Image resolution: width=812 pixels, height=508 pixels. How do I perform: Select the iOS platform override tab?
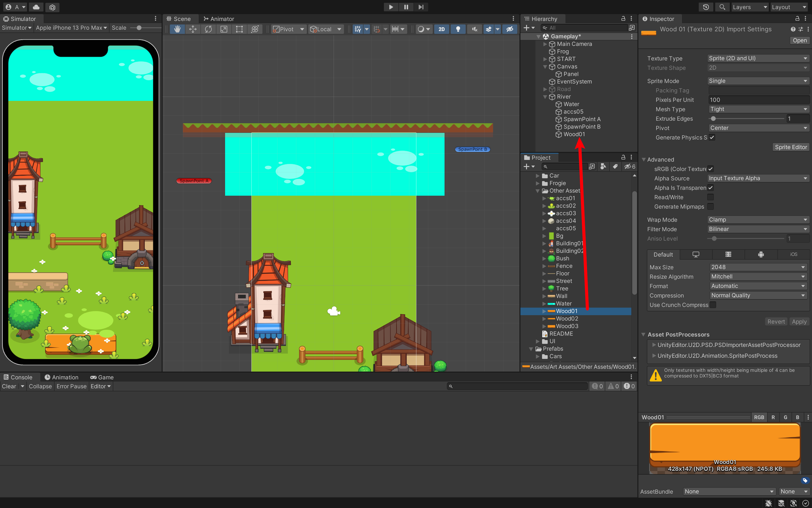(793, 255)
